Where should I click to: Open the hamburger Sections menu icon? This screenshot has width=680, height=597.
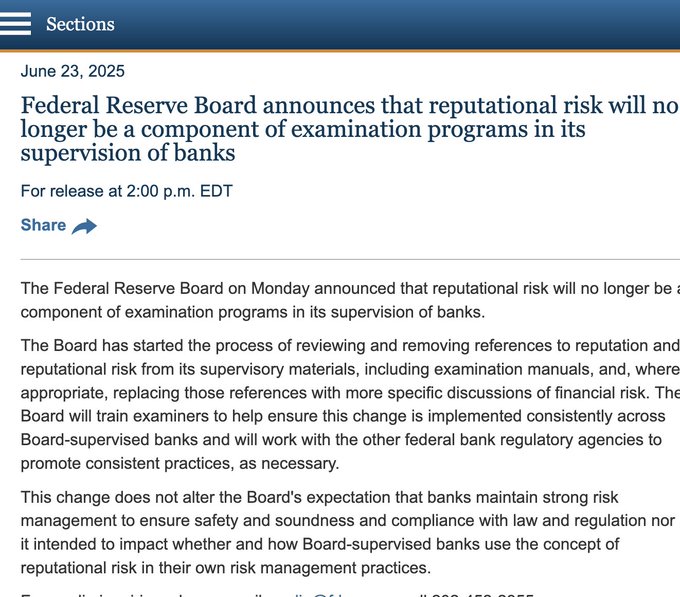click(15, 24)
